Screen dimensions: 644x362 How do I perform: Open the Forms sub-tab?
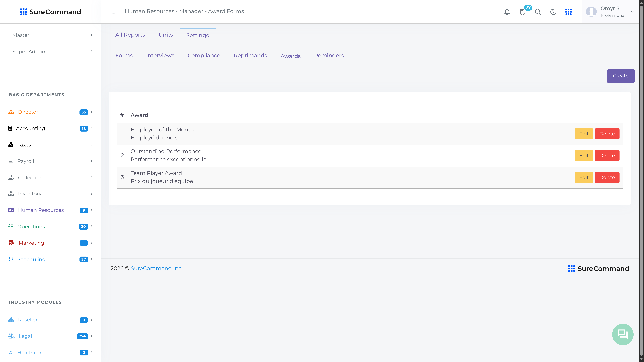coord(124,55)
